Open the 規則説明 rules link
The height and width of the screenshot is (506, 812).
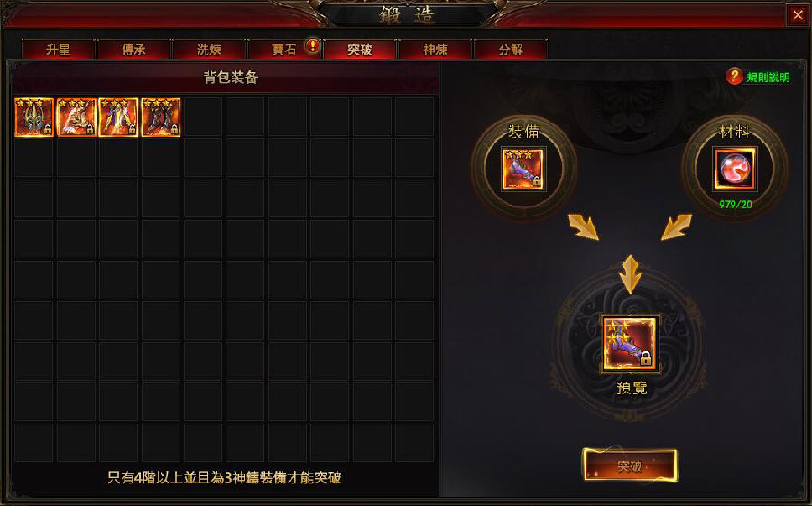[x=768, y=78]
